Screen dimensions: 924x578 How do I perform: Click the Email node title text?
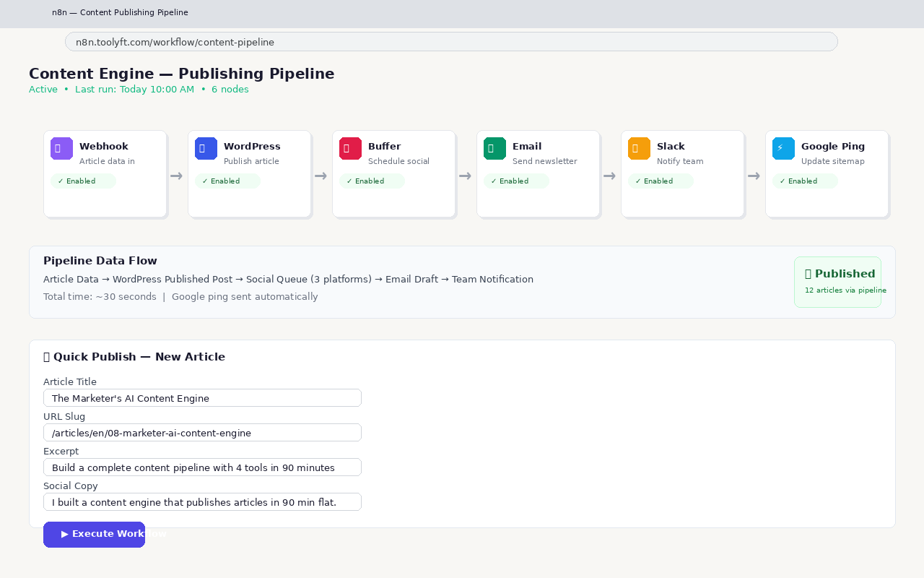click(527, 147)
